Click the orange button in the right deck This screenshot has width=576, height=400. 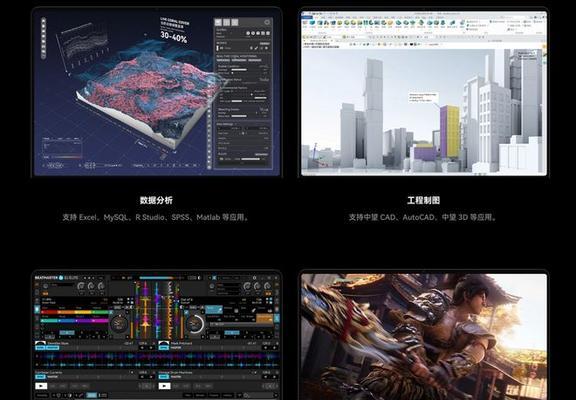click(x=264, y=318)
